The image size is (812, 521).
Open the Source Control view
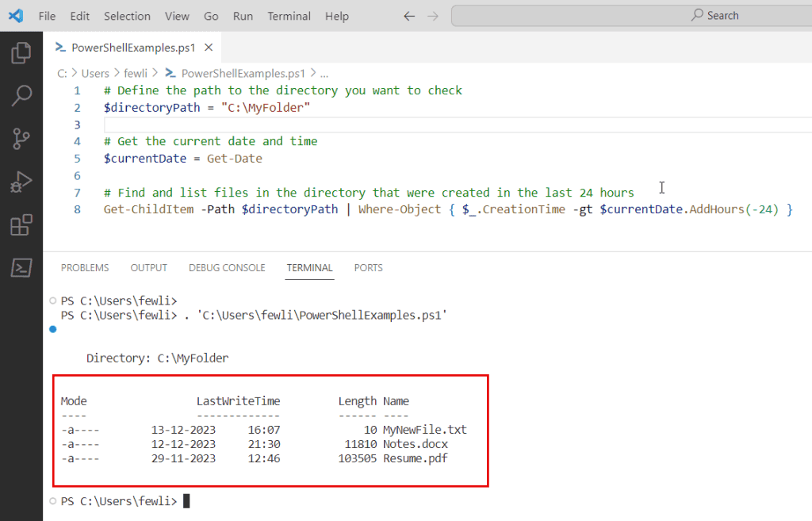tap(21, 139)
